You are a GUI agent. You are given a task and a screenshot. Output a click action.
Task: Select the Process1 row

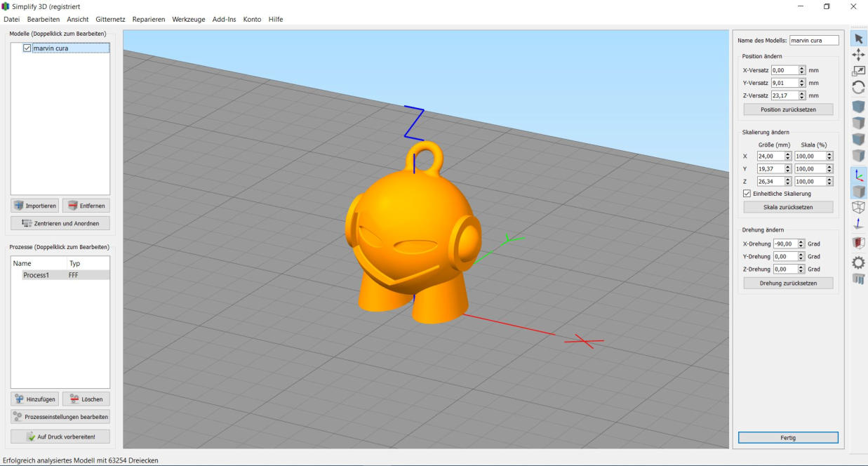click(60, 275)
